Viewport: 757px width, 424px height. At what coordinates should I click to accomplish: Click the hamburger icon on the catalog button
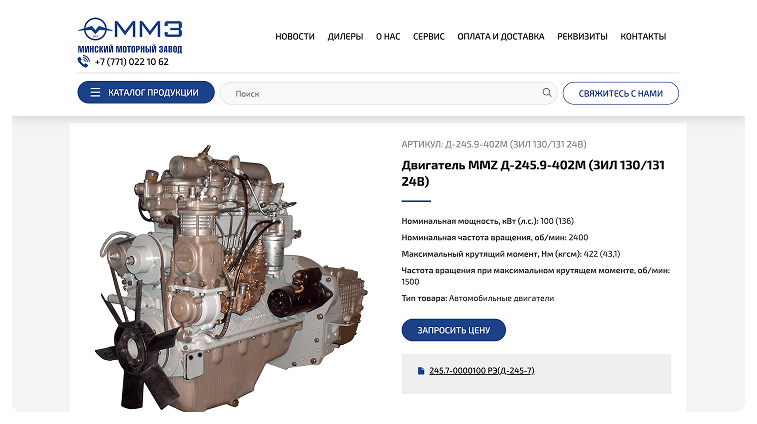95,92
